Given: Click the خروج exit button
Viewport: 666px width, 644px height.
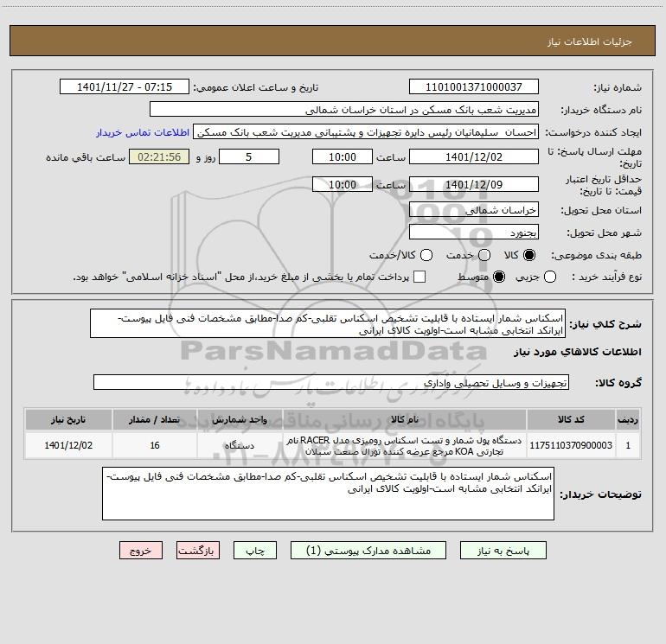Looking at the screenshot, I should [141, 551].
